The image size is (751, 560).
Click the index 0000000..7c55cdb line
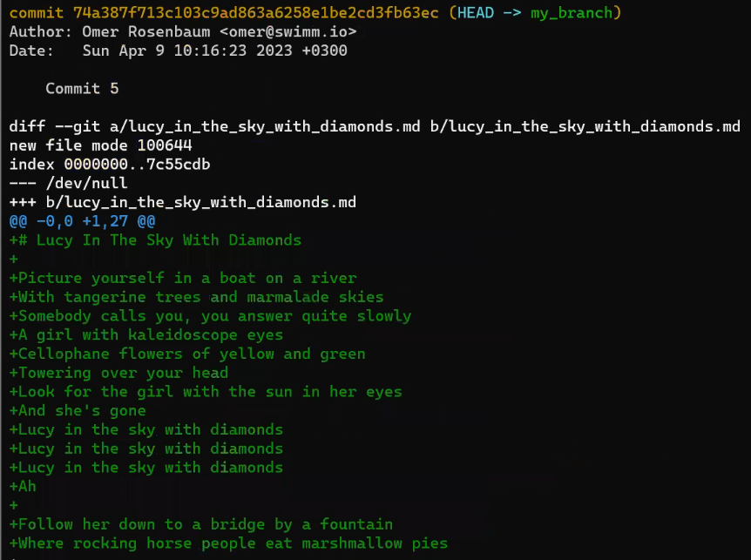(x=110, y=165)
